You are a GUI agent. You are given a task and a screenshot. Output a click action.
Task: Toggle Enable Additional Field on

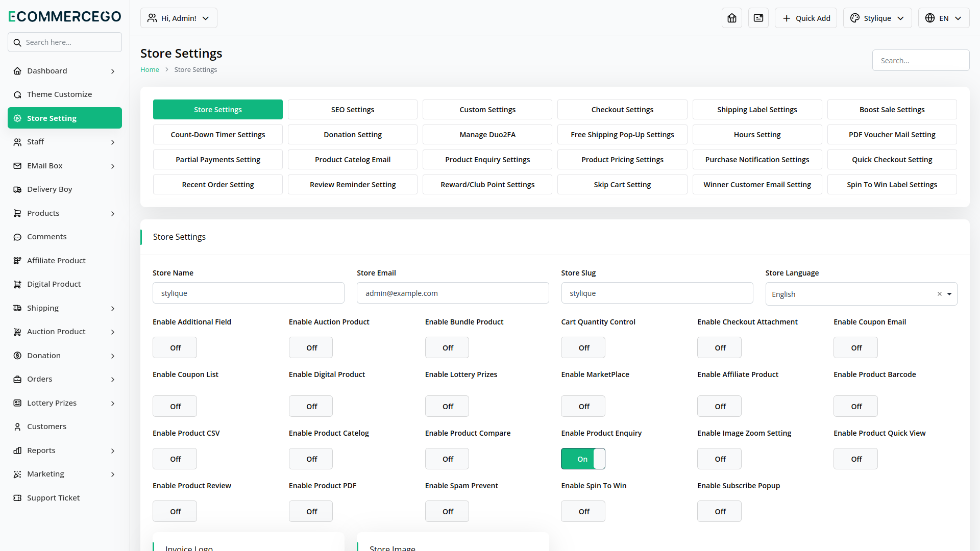point(175,347)
